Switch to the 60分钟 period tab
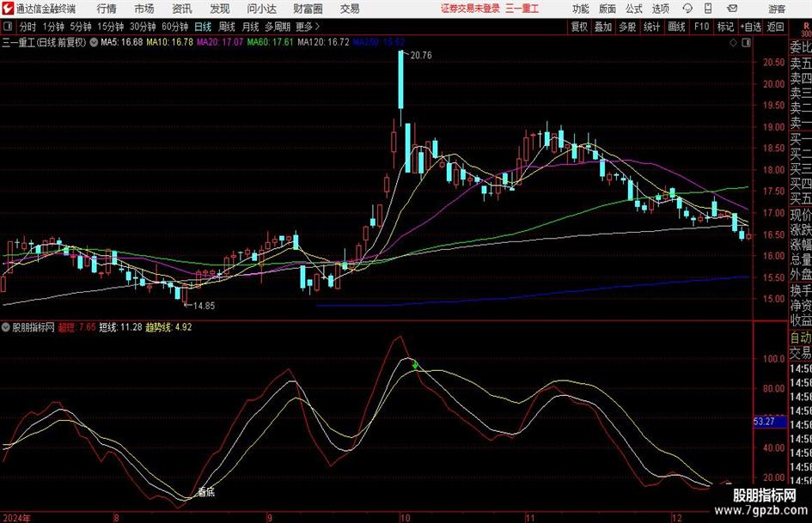The image size is (812, 523). coord(175,27)
